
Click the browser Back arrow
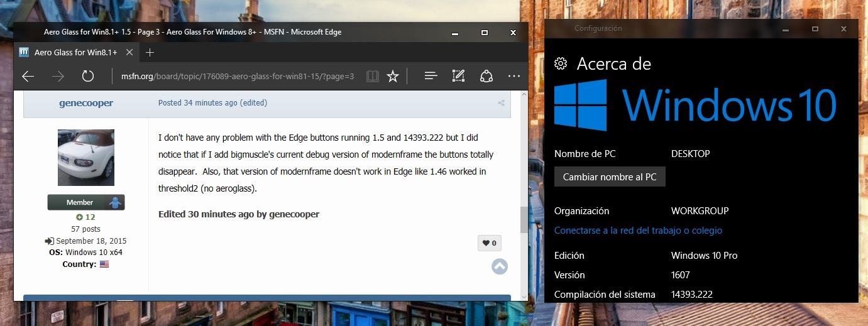click(28, 77)
